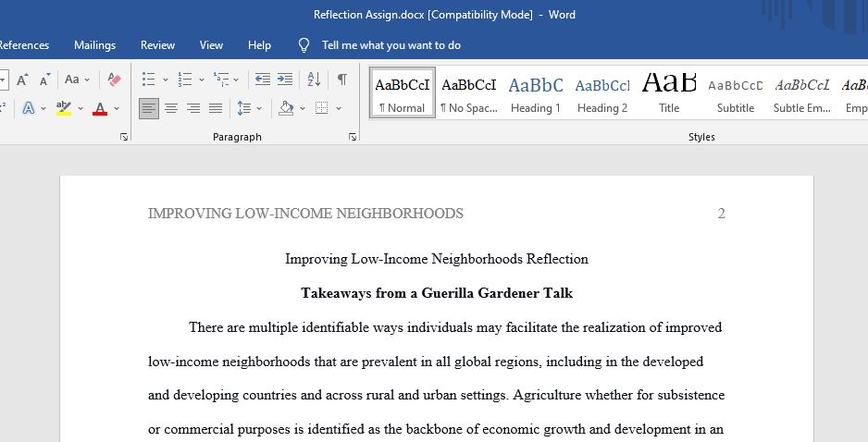
Task: Apply the red font color A
Action: pyautogui.click(x=100, y=108)
